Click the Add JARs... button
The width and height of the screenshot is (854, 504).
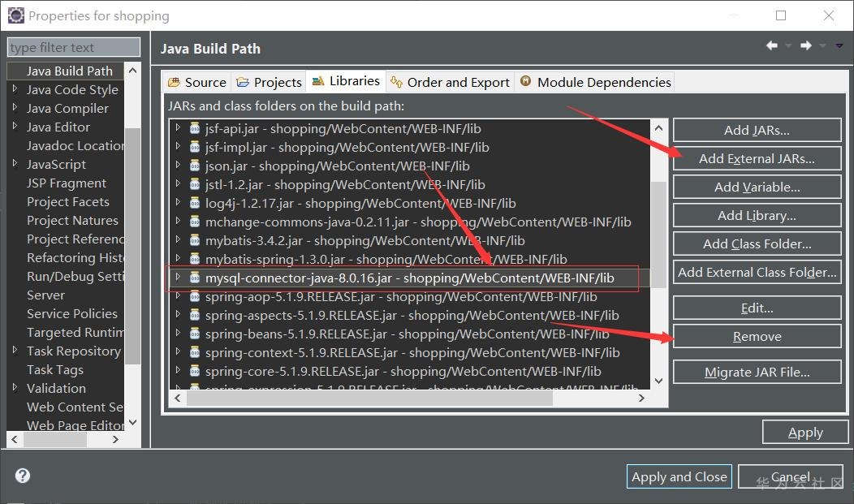click(x=757, y=131)
